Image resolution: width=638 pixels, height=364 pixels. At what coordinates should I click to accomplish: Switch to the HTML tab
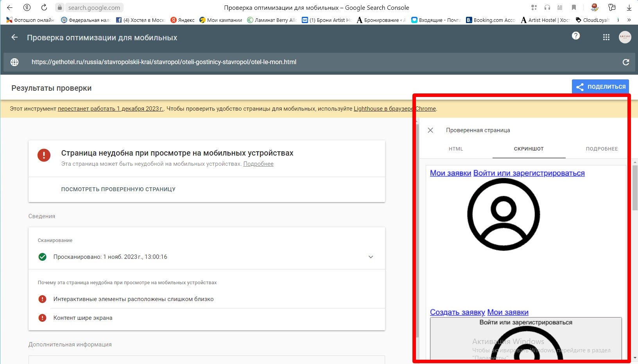pos(456,149)
